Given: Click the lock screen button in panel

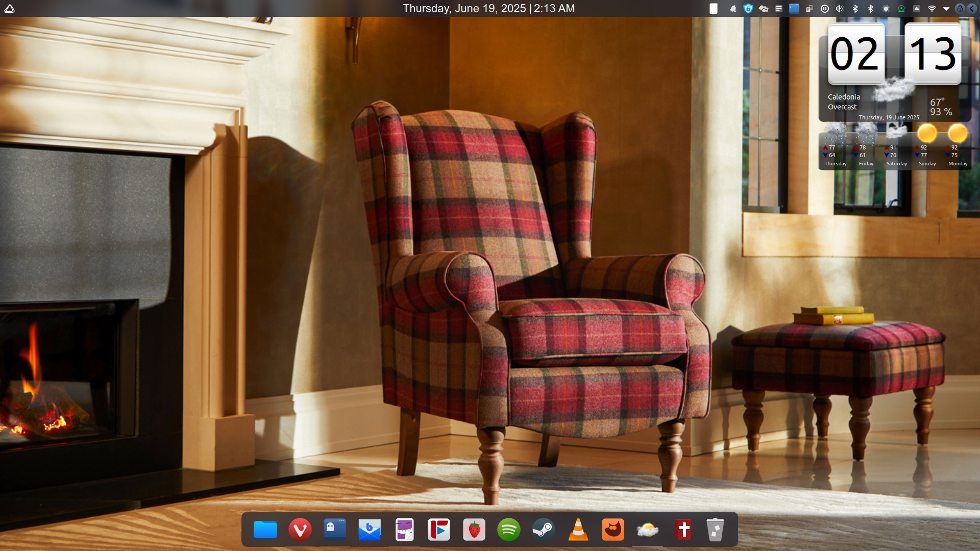Looking at the screenshot, I should coord(960,9).
